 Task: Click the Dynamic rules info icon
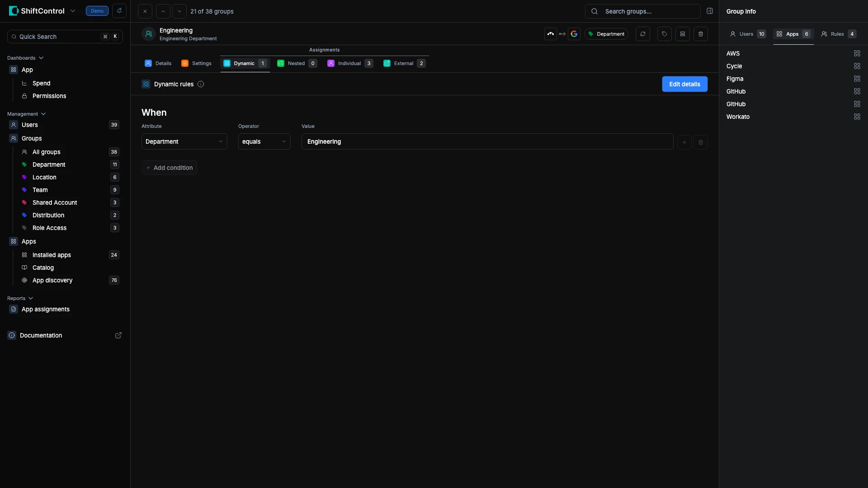click(201, 84)
